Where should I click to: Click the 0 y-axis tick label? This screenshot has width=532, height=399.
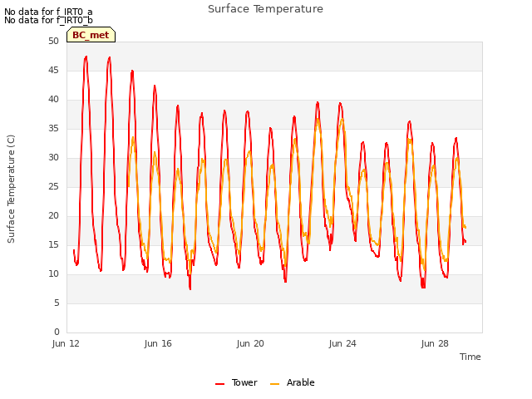pos(57,332)
